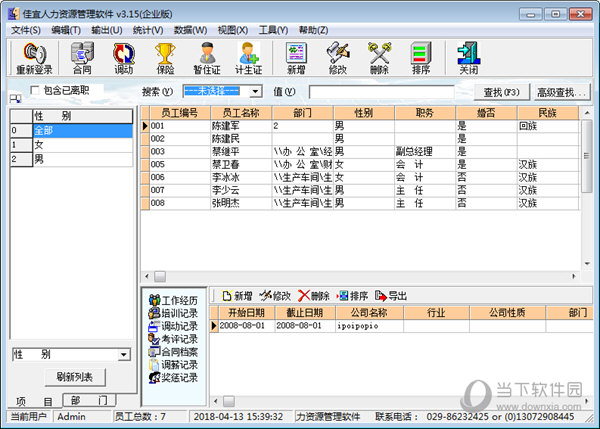
Task: Select 培训记录 in the records list
Action: (180, 313)
